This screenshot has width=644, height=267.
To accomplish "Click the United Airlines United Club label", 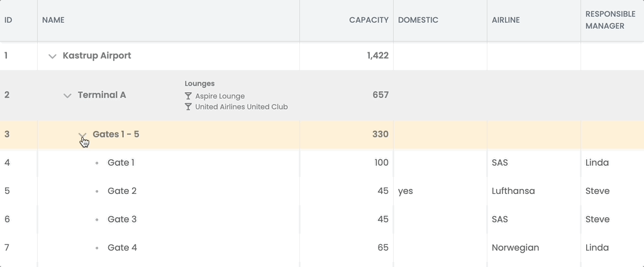I will 241,107.
